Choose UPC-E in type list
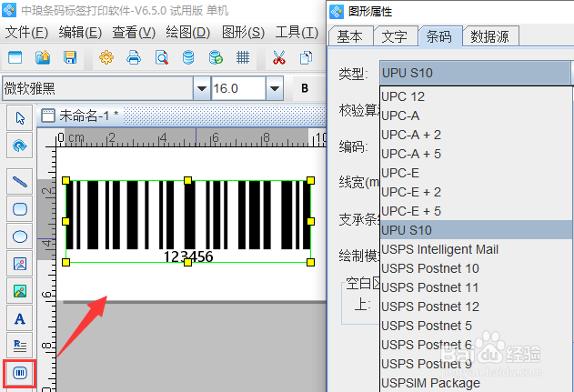Image resolution: width=574 pixels, height=392 pixels. tap(476, 173)
